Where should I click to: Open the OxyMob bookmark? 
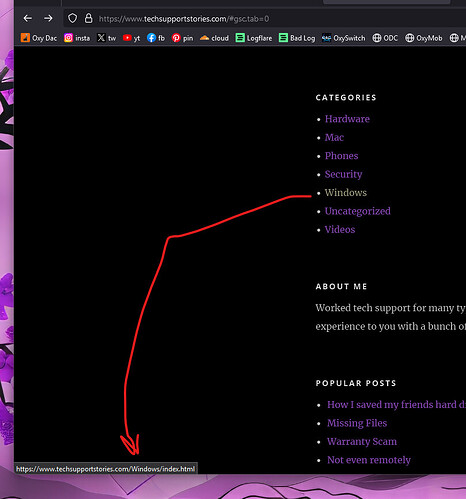pos(424,38)
